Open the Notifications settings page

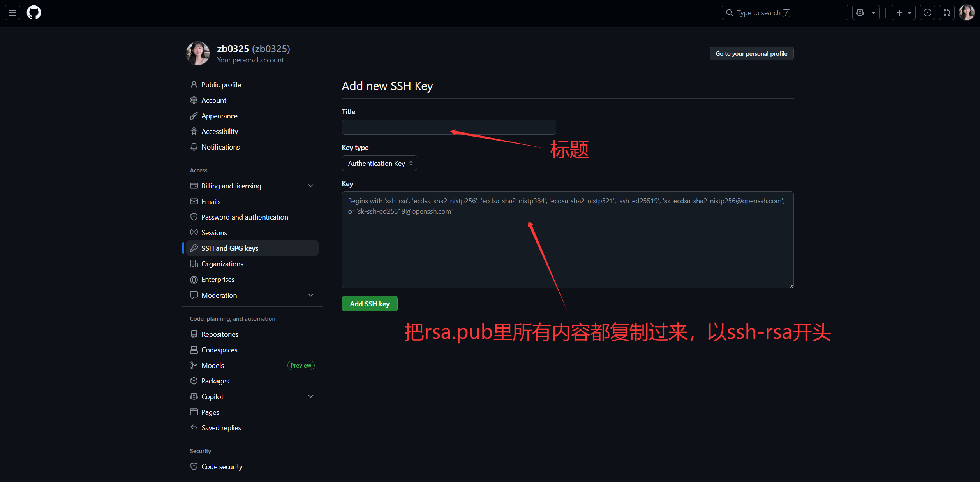point(220,147)
